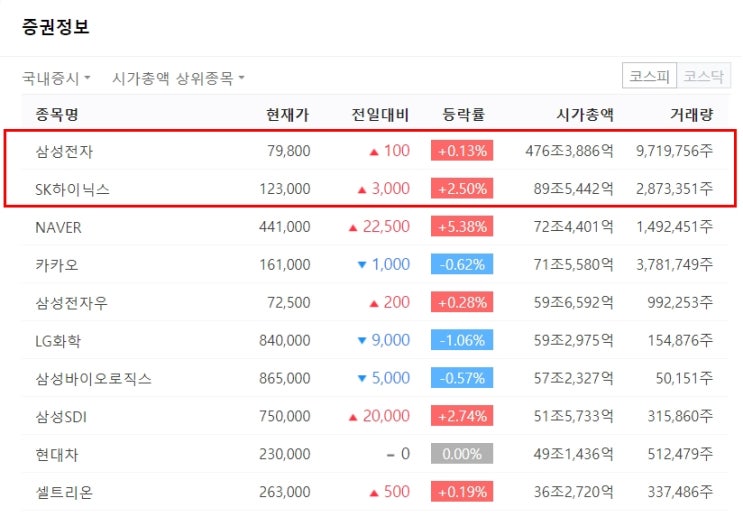Click the +5.38% badge for NAVER
The height and width of the screenshot is (526, 743).
pyautogui.click(x=462, y=227)
